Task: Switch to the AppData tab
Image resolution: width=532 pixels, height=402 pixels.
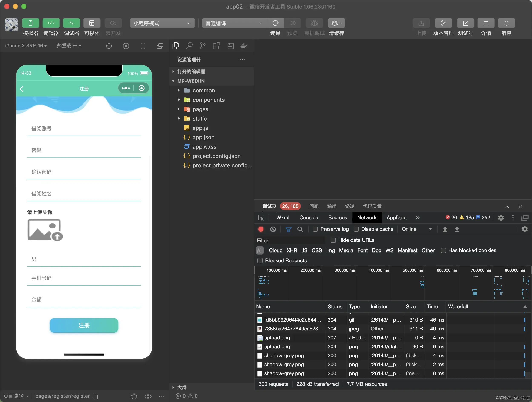Action: pos(396,217)
